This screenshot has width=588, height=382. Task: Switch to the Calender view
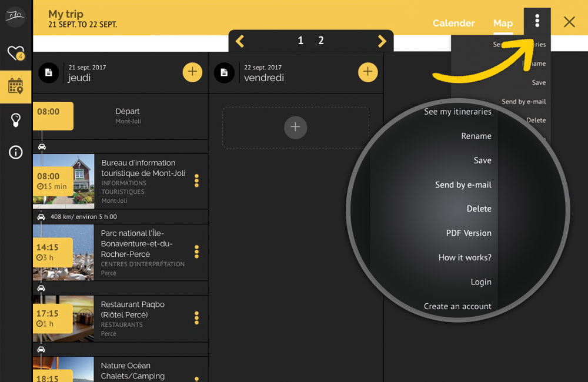454,24
